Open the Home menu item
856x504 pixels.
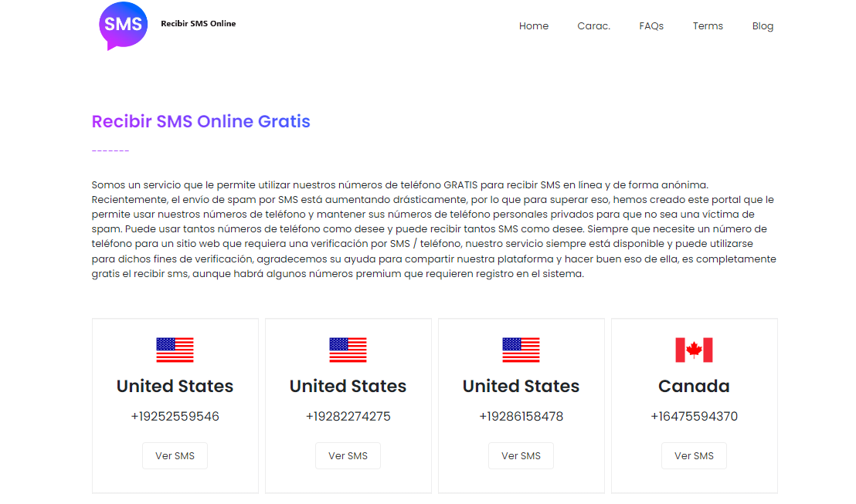click(x=534, y=25)
